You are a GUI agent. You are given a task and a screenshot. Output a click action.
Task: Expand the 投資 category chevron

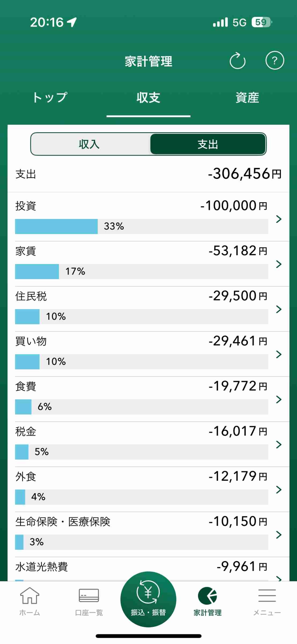coord(279,219)
